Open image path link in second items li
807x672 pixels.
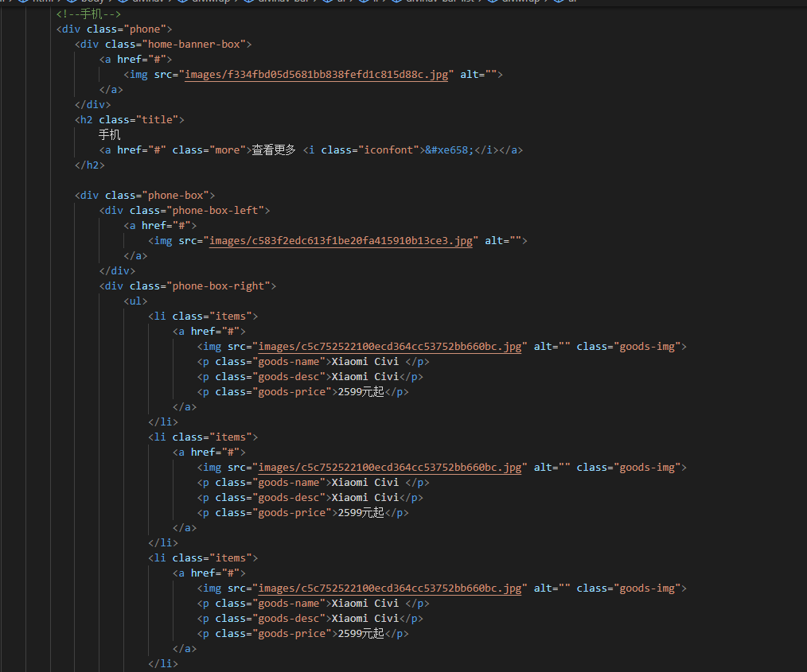[x=390, y=468]
